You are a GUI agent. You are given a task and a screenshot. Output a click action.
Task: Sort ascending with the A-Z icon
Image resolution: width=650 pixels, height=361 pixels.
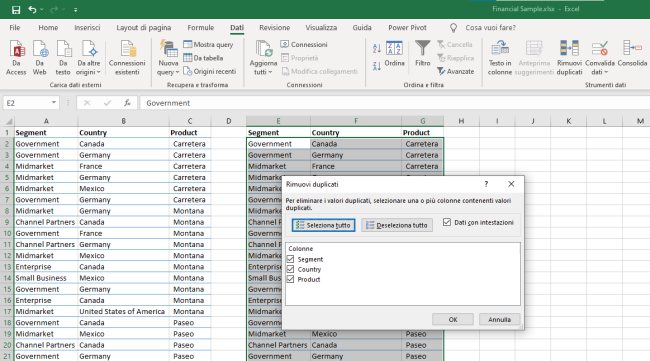[376, 48]
